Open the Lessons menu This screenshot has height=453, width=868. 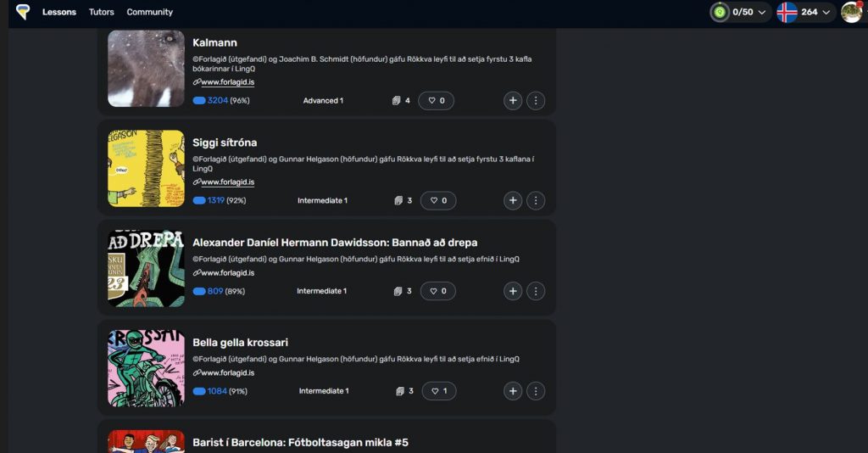point(59,12)
